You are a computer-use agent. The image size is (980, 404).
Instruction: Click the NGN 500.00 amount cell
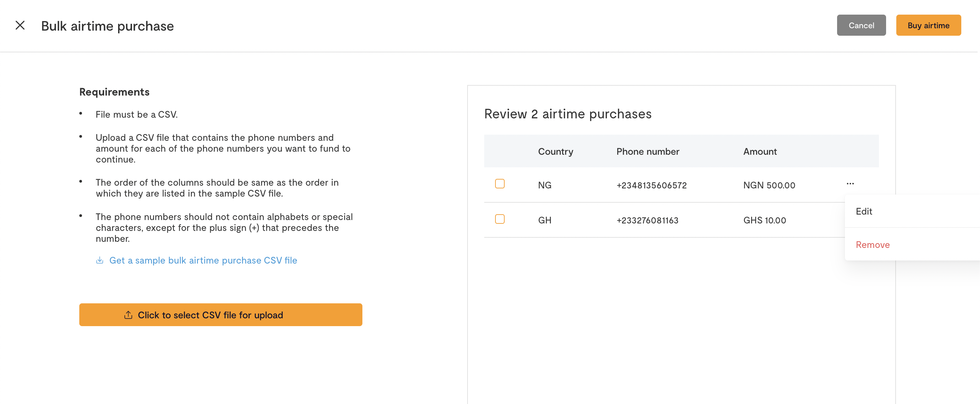pos(769,185)
